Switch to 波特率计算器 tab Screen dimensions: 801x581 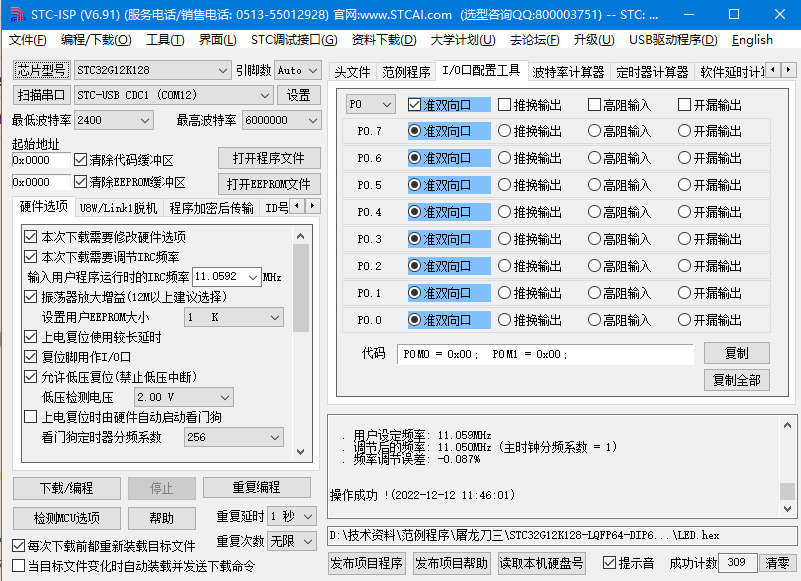(x=568, y=72)
